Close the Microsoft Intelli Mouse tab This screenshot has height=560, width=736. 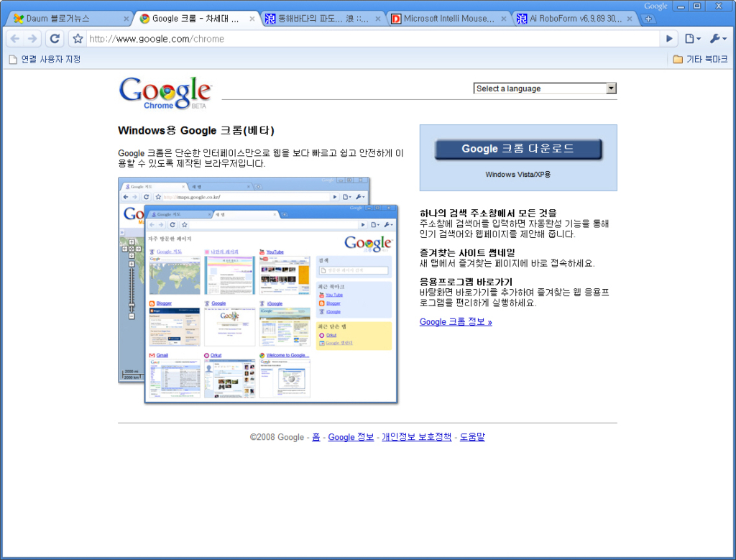click(504, 19)
